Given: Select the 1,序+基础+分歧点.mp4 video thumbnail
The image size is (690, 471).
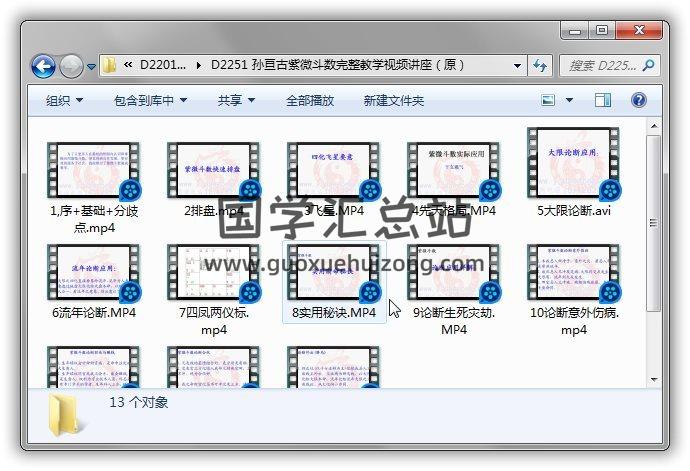Looking at the screenshot, I should [x=93, y=170].
